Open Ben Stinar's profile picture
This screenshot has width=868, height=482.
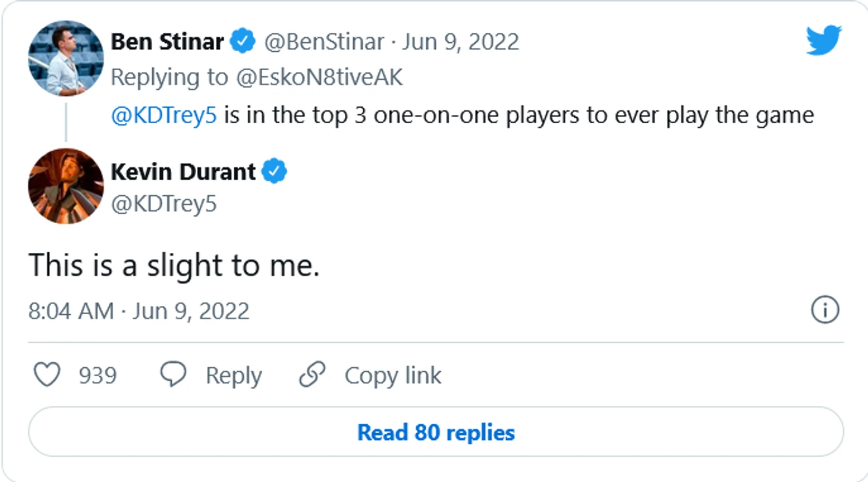(65, 58)
